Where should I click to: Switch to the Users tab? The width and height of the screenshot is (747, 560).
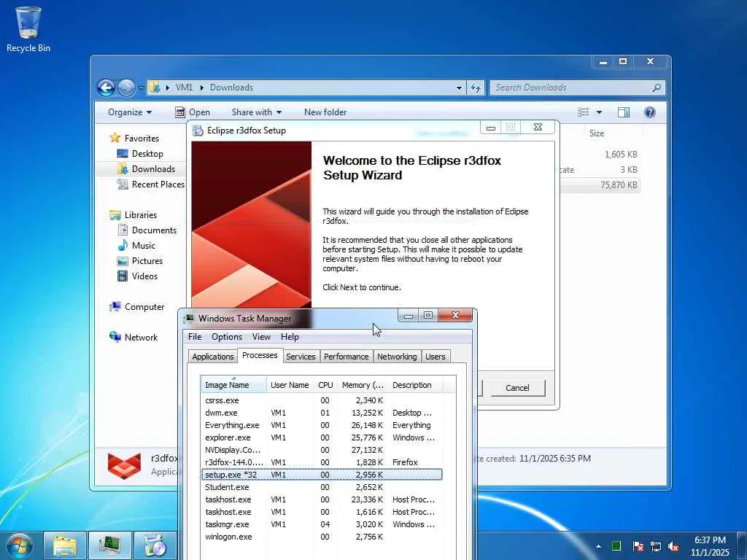point(436,357)
